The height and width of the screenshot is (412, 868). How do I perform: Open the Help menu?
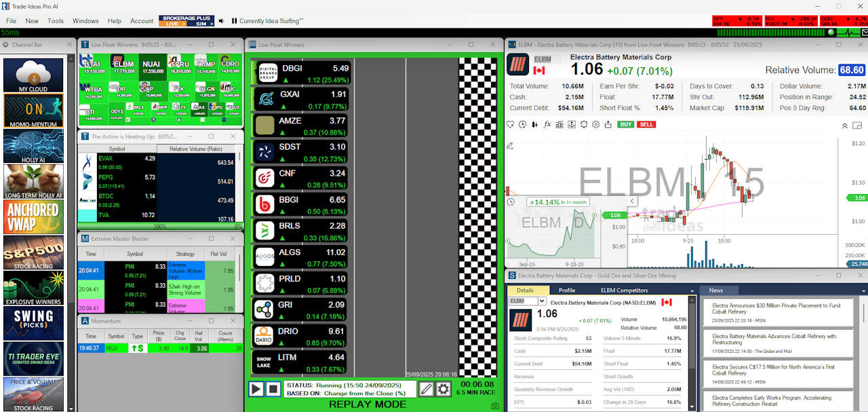point(115,21)
